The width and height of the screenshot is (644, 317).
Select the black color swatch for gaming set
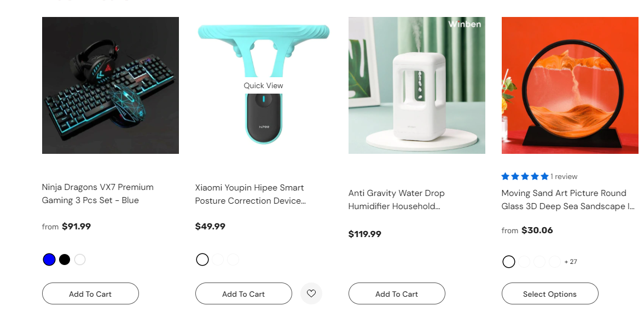65,260
